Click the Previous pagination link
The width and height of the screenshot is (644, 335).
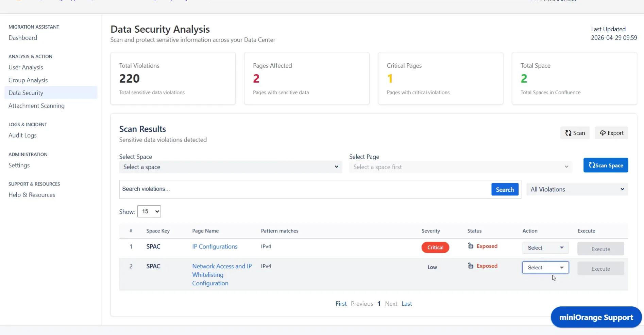coord(362,304)
